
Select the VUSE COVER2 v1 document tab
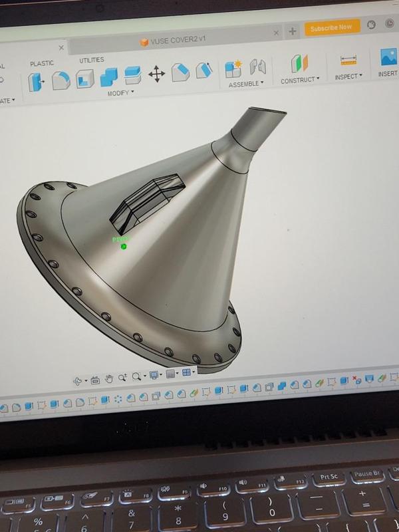click(173, 41)
